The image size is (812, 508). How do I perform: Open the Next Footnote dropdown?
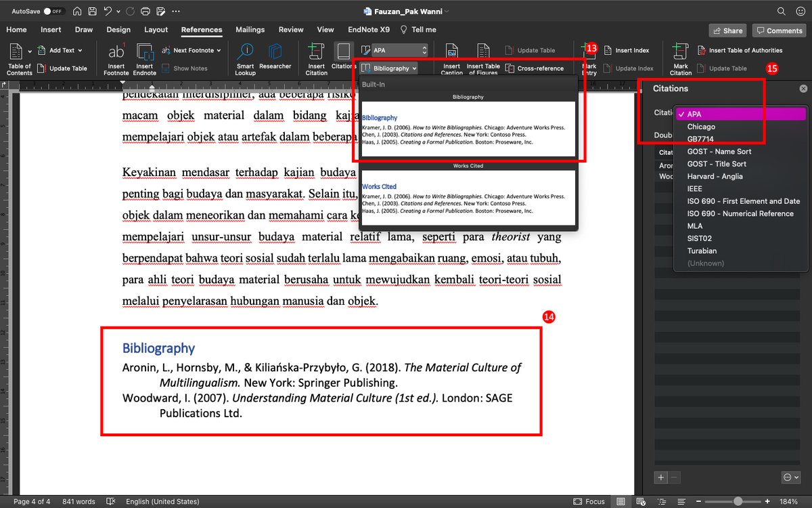coord(191,50)
